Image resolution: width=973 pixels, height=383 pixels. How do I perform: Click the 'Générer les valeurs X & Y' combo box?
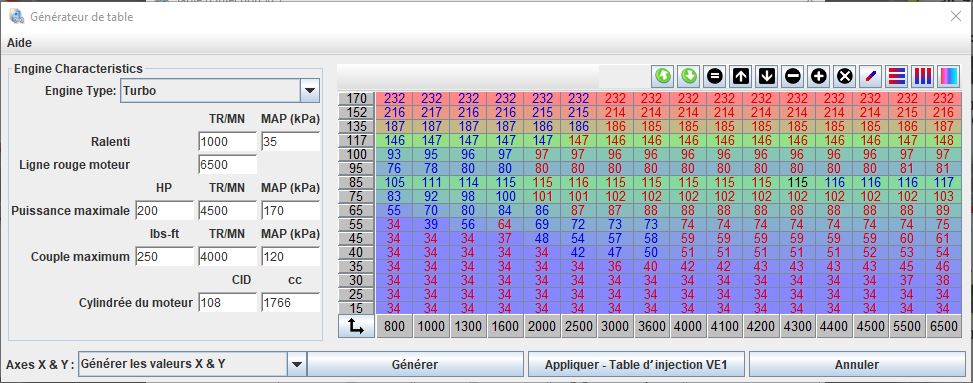tap(183, 364)
